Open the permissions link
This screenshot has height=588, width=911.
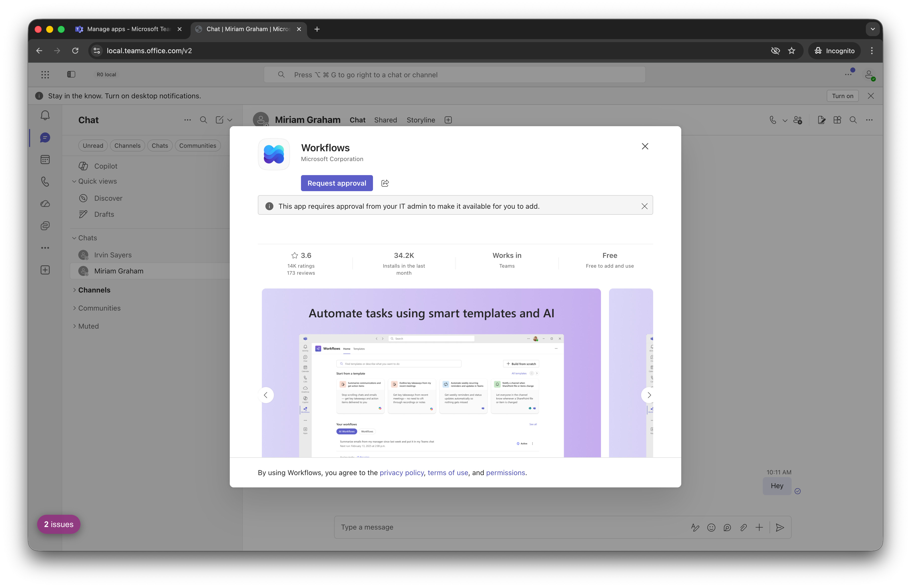pos(505,473)
